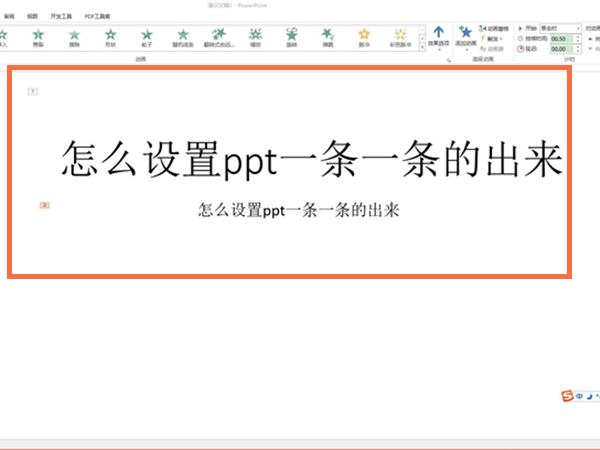Open the 效果选项 (Effect Options) dropdown
The image size is (600, 450).
click(x=438, y=38)
